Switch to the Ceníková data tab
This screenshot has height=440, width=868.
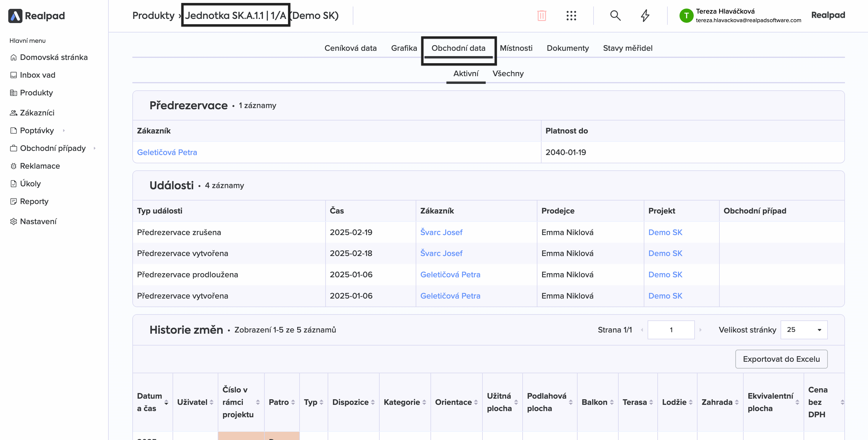[350, 48]
